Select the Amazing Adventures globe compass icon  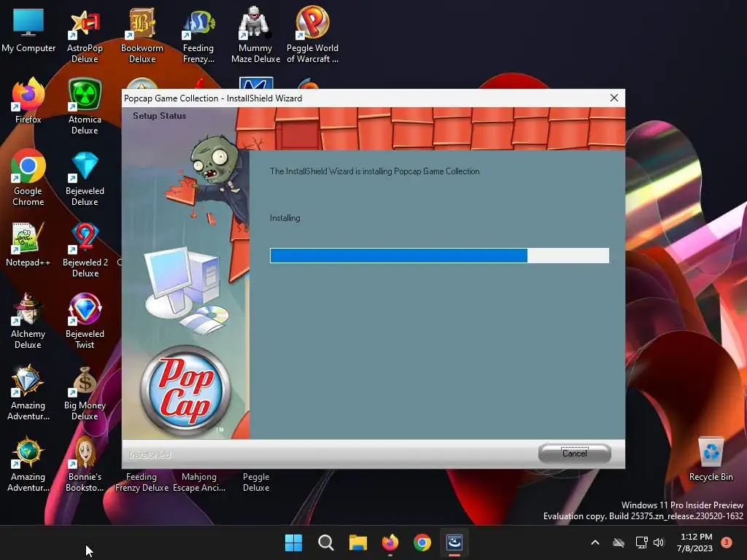tap(28, 464)
